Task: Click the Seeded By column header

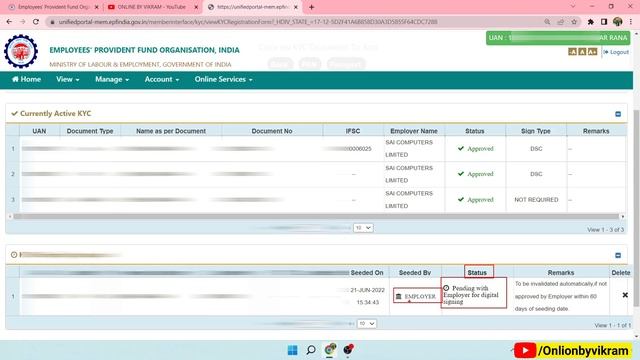Action: pyautogui.click(x=415, y=273)
